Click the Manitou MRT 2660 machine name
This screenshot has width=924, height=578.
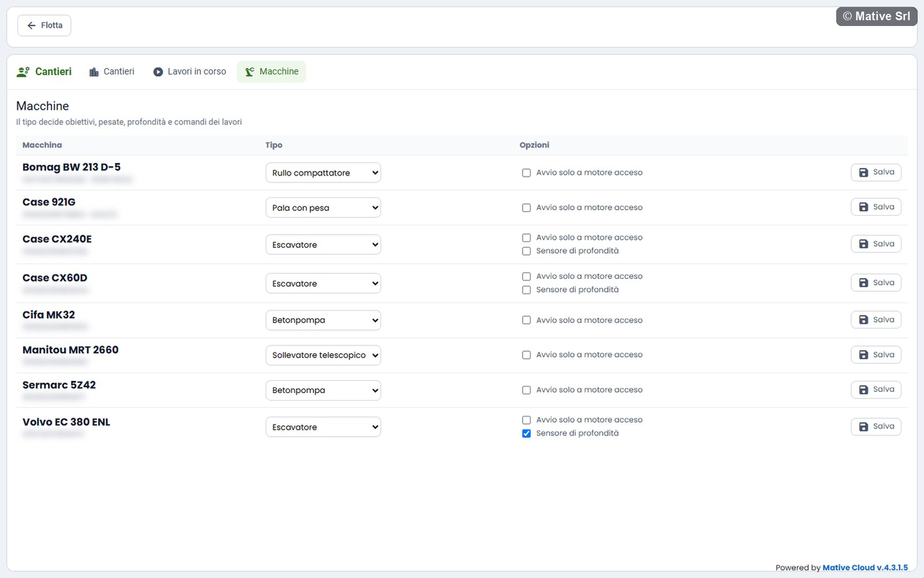(x=70, y=350)
